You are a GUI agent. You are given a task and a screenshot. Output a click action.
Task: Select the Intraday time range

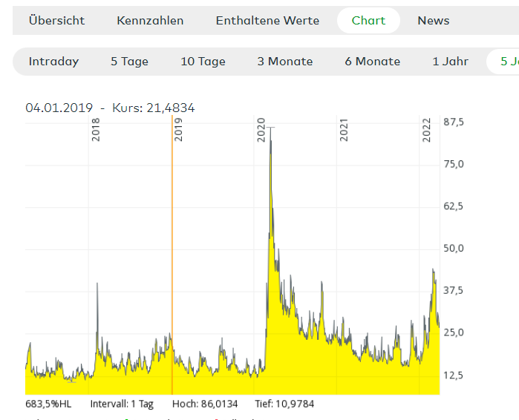tap(53, 62)
